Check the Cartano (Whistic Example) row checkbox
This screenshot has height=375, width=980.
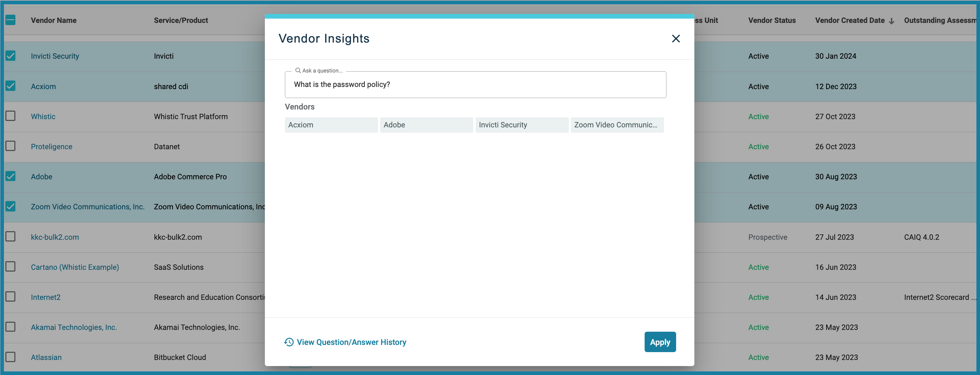(x=11, y=267)
